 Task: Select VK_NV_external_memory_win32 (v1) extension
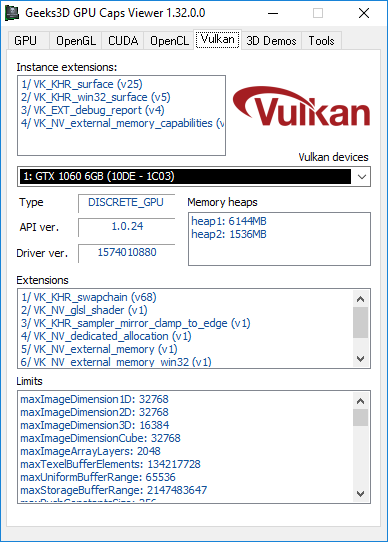click(116, 362)
